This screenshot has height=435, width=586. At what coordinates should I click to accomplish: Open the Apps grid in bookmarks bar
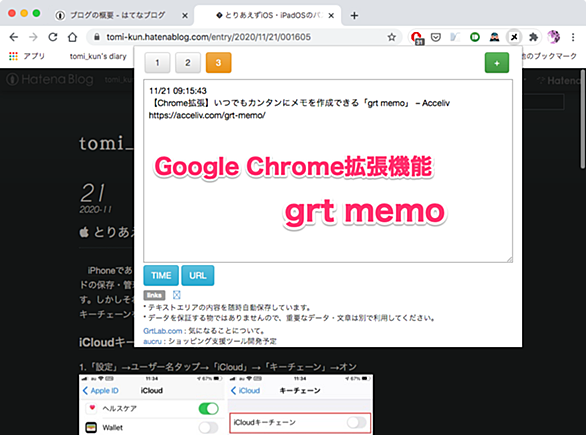(13, 56)
